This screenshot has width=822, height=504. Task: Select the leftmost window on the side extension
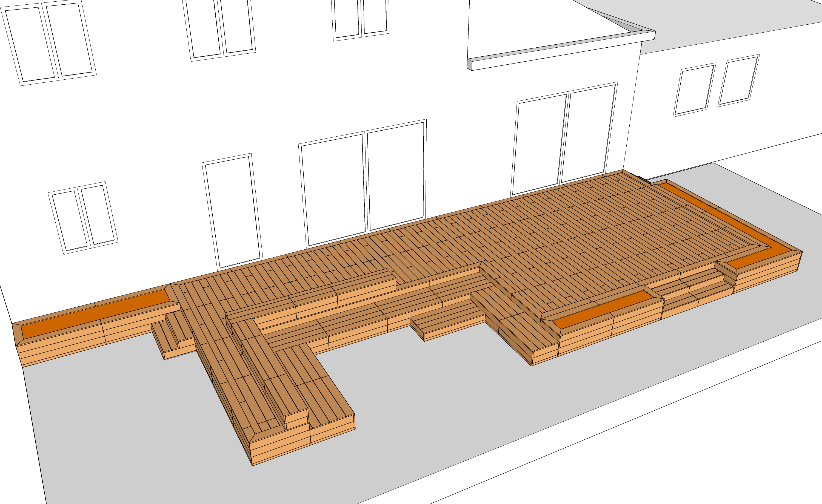point(694,90)
